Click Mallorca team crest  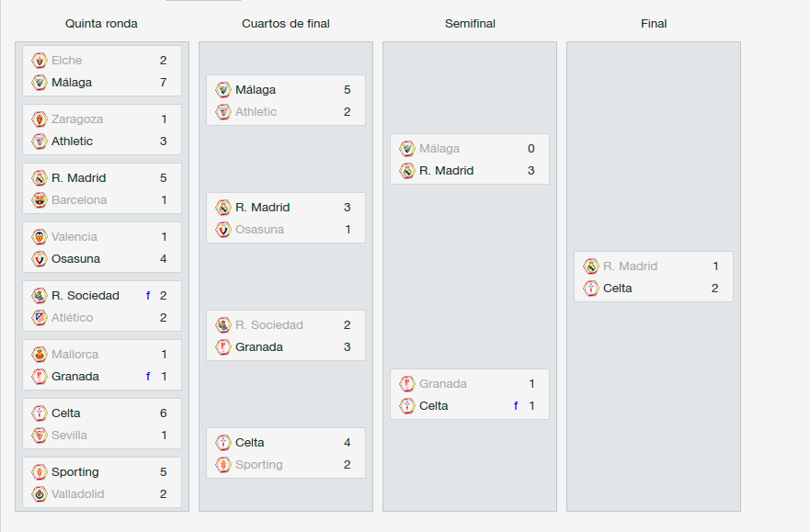pyautogui.click(x=40, y=355)
